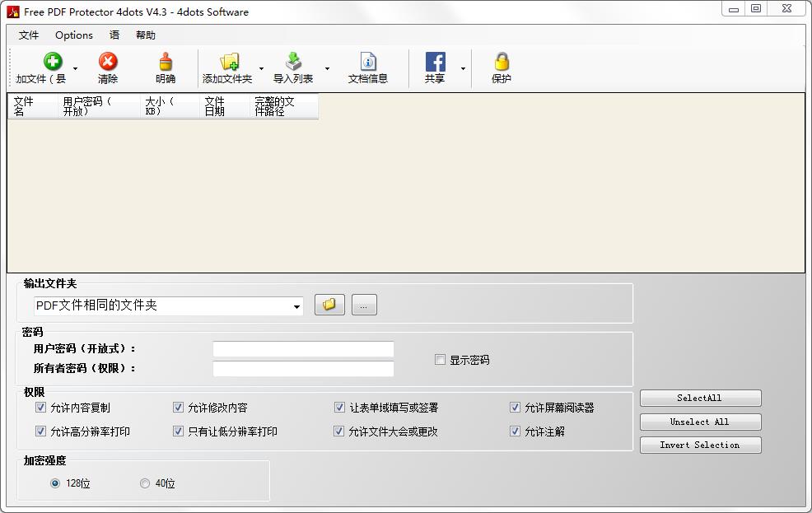Expand the Add File dropdown arrow

76,68
